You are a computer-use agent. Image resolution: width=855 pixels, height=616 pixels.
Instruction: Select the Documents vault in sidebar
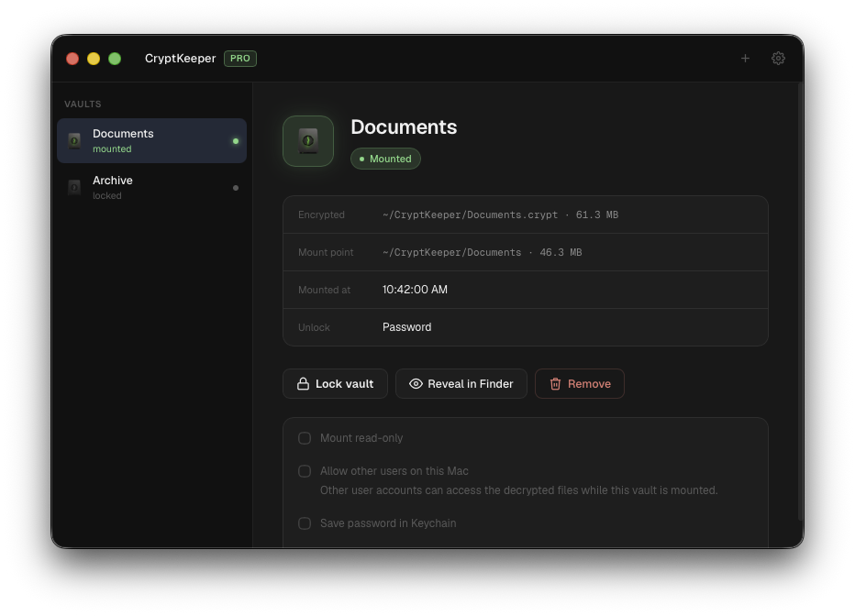(151, 140)
